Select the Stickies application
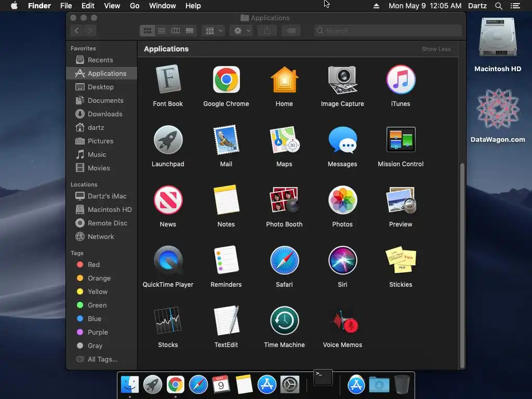Image resolution: width=532 pixels, height=399 pixels. (x=401, y=260)
